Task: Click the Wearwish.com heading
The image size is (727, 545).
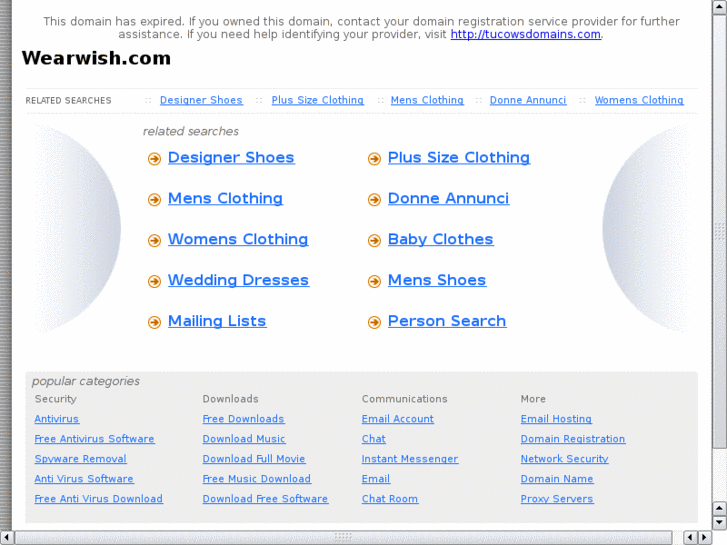Action: click(96, 58)
